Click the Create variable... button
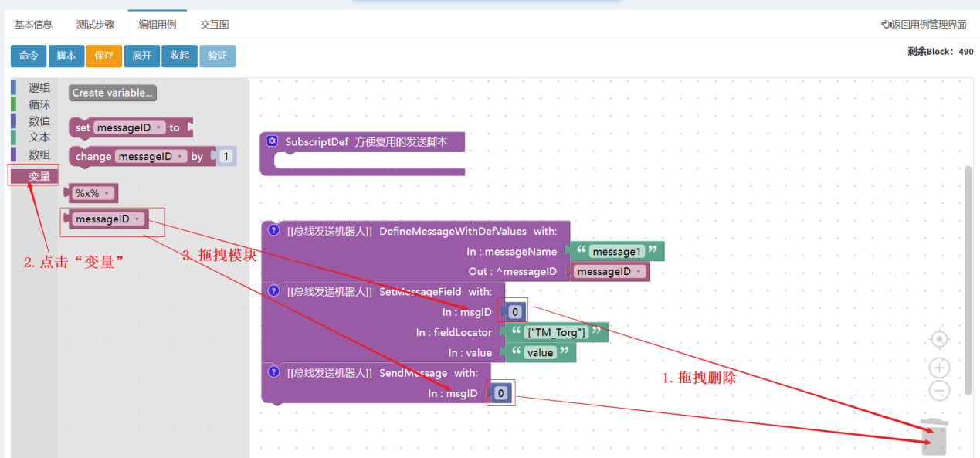 click(x=113, y=93)
